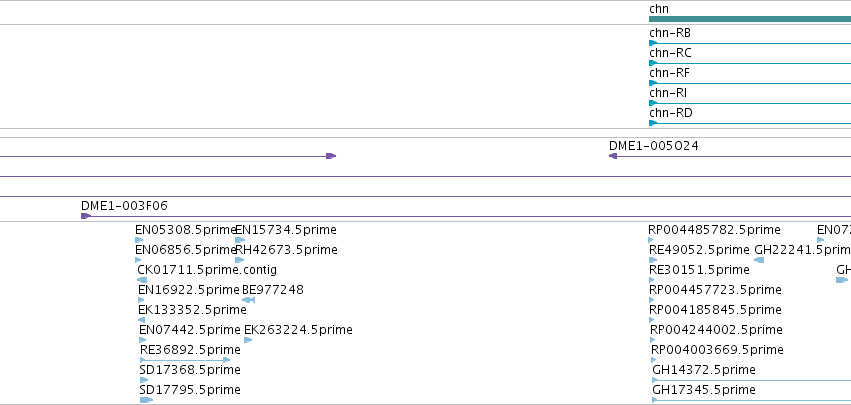Screen dimensions: 851x405
Task: Click the RE49052.5prime arrow glyph
Action: [x=653, y=260]
